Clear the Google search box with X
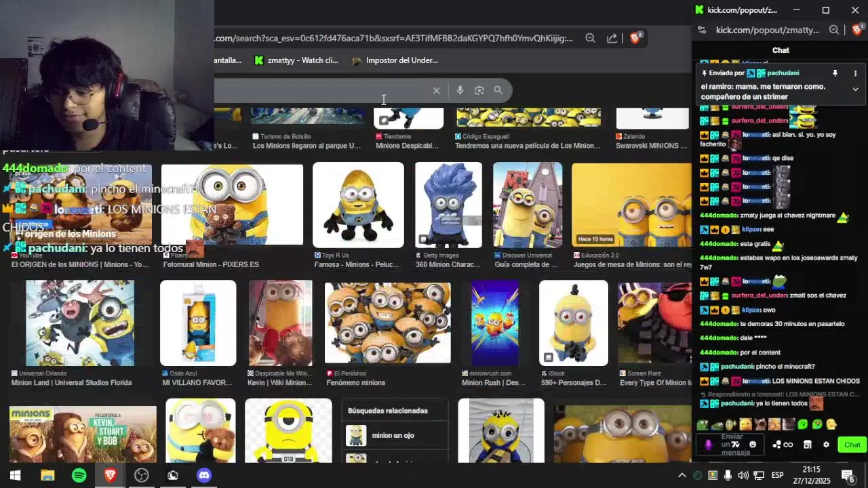The height and width of the screenshot is (488, 868). click(x=436, y=90)
